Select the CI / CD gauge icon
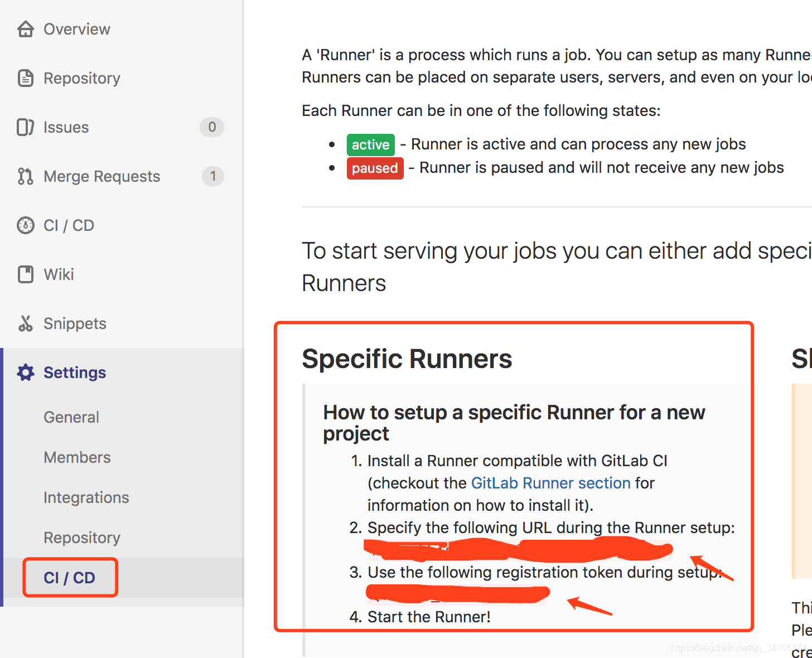The width and height of the screenshot is (812, 658). 26,225
